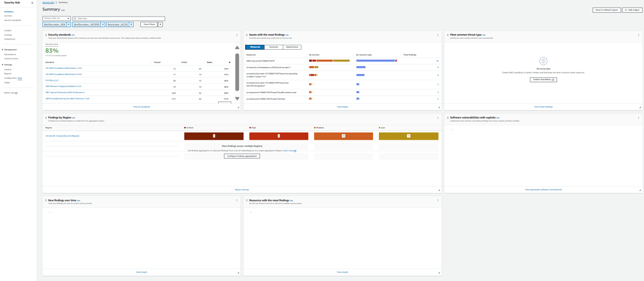This screenshot has height=281, width=644.
Task: Click Software vulnerabilities widget resize corner
Action: [x=640, y=190]
